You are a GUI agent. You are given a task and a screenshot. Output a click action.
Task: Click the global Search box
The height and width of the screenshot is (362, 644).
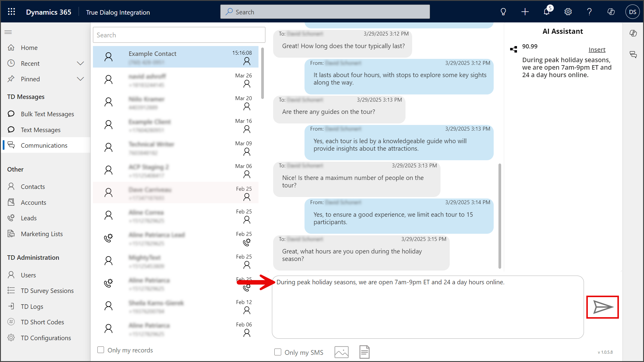point(325,12)
